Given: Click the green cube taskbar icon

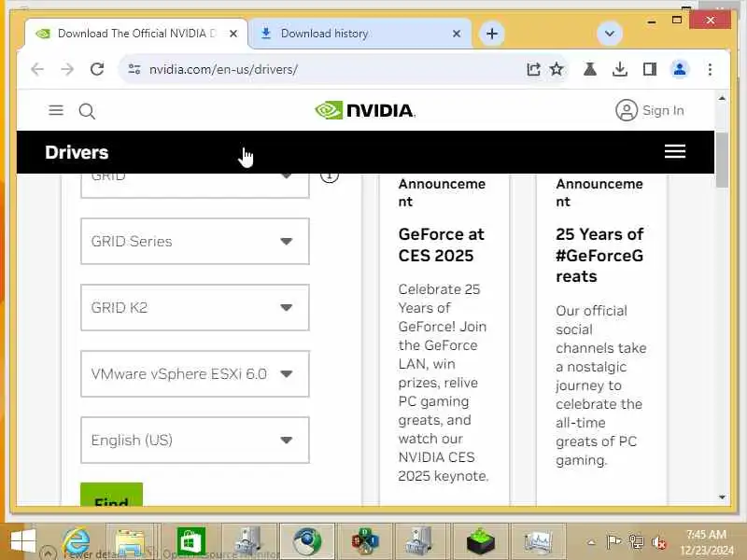Looking at the screenshot, I should tap(481, 542).
